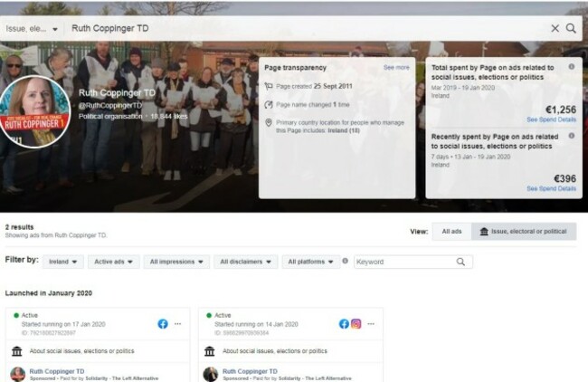588x382 pixels.
Task: Click Facebook icon on 14 Jan 2020 ad
Action: click(344, 324)
